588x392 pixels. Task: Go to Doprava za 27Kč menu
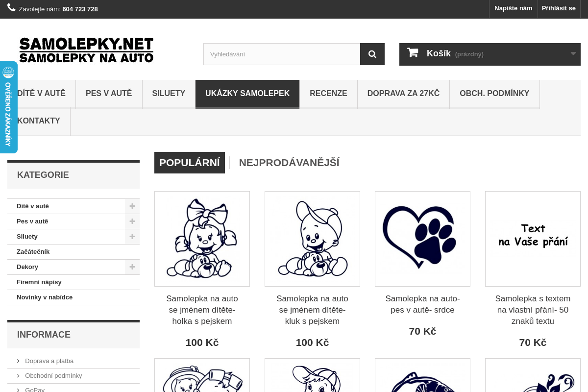pos(403,94)
